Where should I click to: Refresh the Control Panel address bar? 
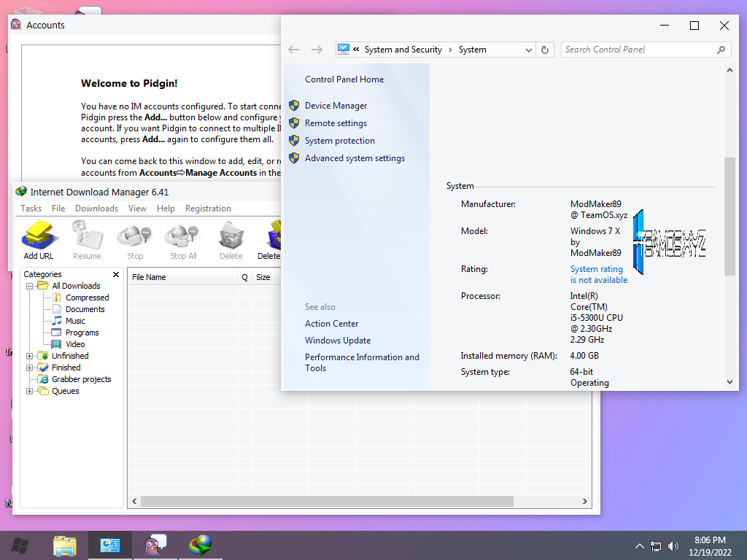point(544,50)
